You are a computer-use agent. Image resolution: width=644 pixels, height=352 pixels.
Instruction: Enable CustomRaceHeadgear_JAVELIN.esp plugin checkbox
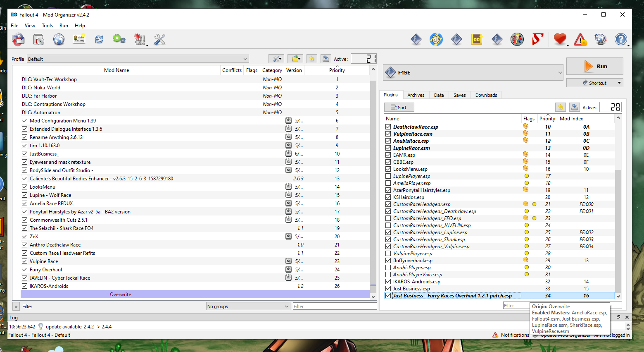[x=388, y=225]
